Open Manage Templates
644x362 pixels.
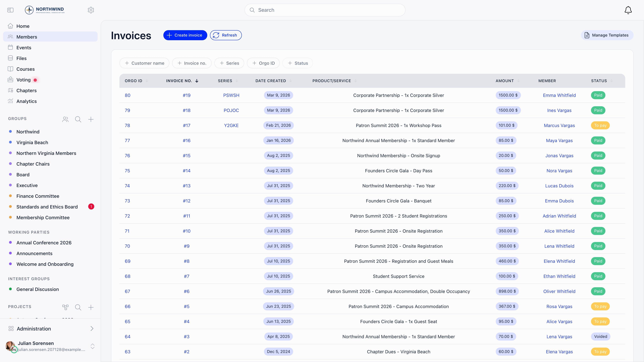point(607,35)
